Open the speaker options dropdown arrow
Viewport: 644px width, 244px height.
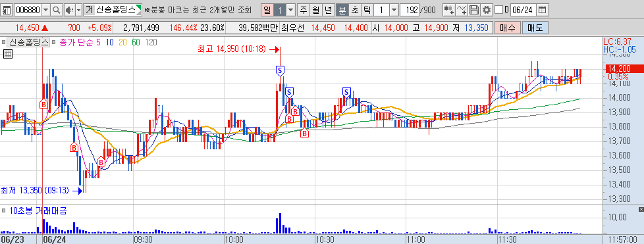pyautogui.click(x=78, y=10)
